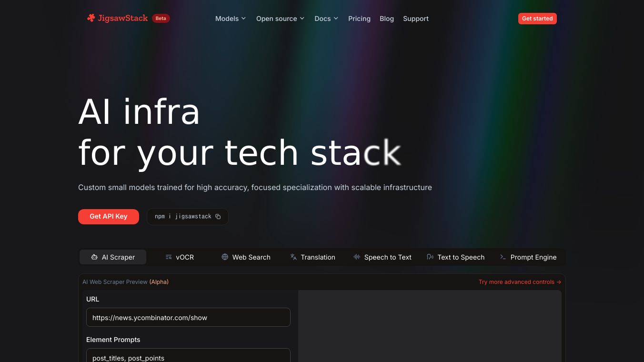This screenshot has width=644, height=362.
Task: Click the Get API Key button
Action: tap(109, 216)
